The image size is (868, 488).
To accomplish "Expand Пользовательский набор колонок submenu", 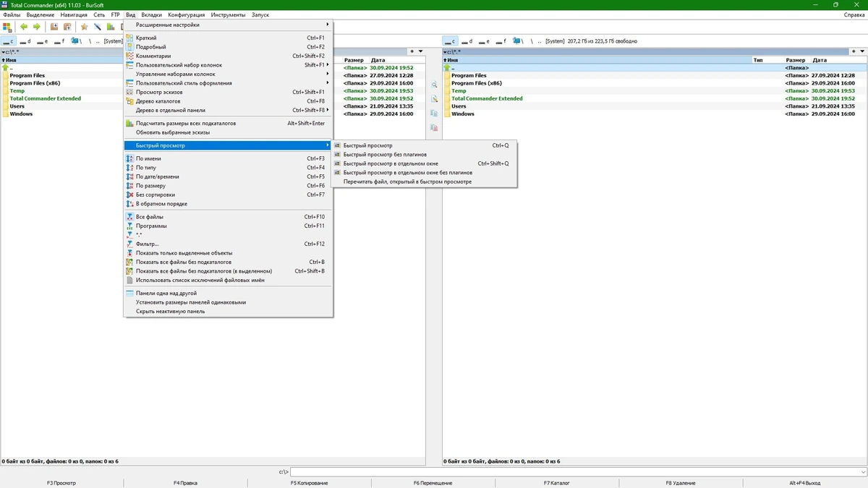I will [228, 65].
